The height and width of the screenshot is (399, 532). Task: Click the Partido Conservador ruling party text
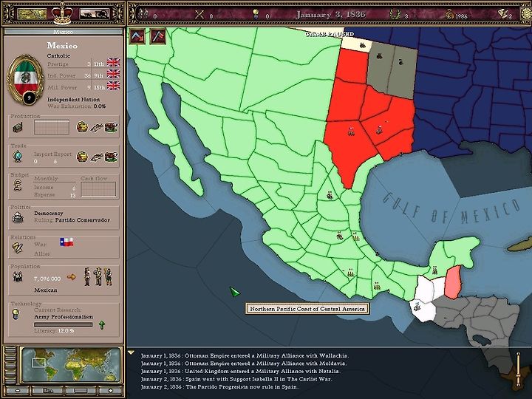point(83,220)
